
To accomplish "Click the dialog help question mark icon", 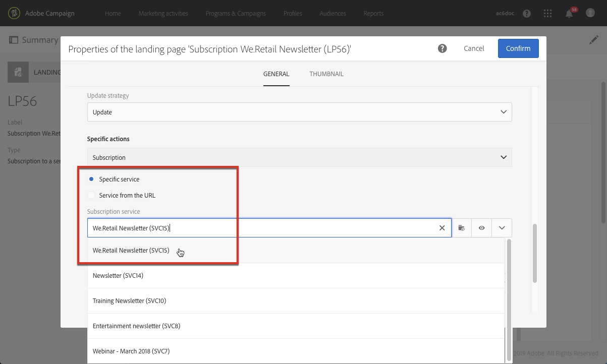I will (443, 48).
